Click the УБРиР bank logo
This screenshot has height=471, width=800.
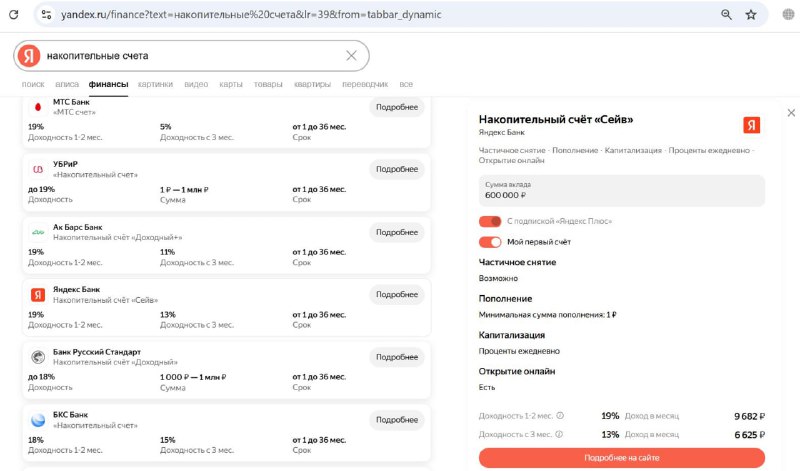38,169
